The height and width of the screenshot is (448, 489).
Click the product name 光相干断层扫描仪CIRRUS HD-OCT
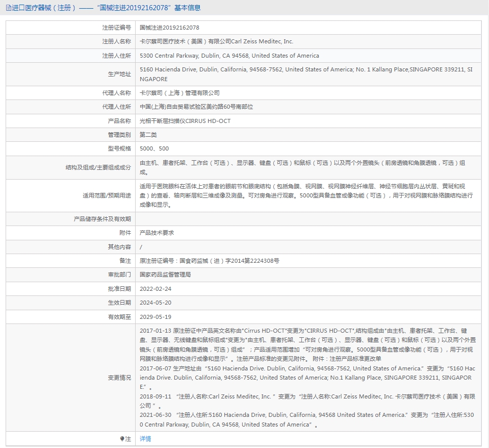pyautogui.click(x=185, y=121)
